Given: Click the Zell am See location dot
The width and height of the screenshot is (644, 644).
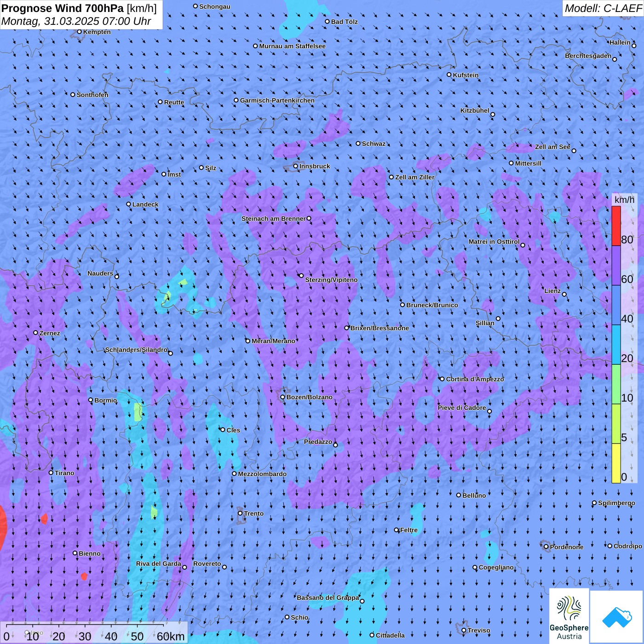Looking at the screenshot, I should (x=574, y=150).
